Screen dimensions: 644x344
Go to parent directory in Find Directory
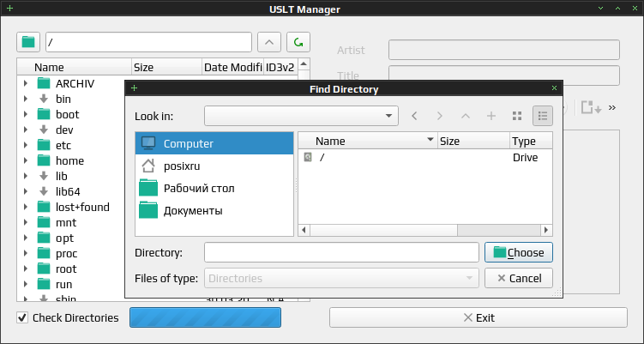click(x=466, y=116)
